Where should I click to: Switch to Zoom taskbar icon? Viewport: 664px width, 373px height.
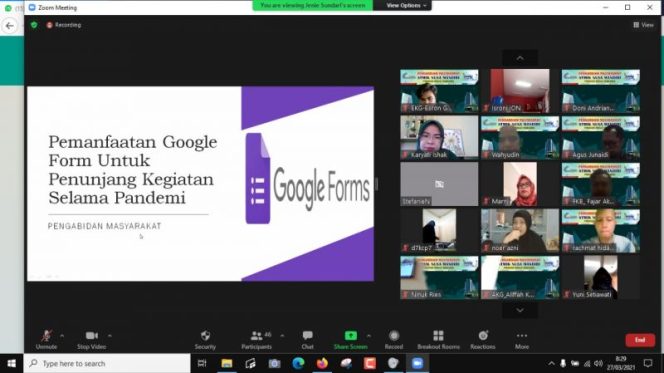418,363
